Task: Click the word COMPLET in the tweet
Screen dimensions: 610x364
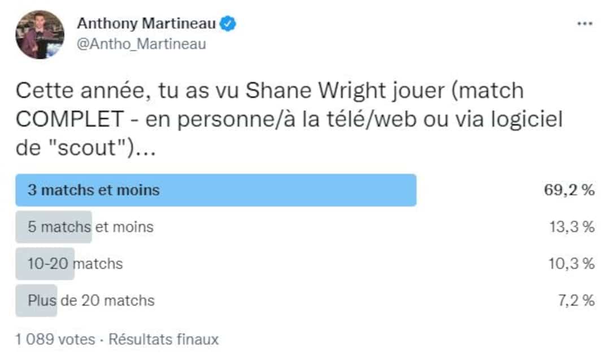Action: (69, 119)
